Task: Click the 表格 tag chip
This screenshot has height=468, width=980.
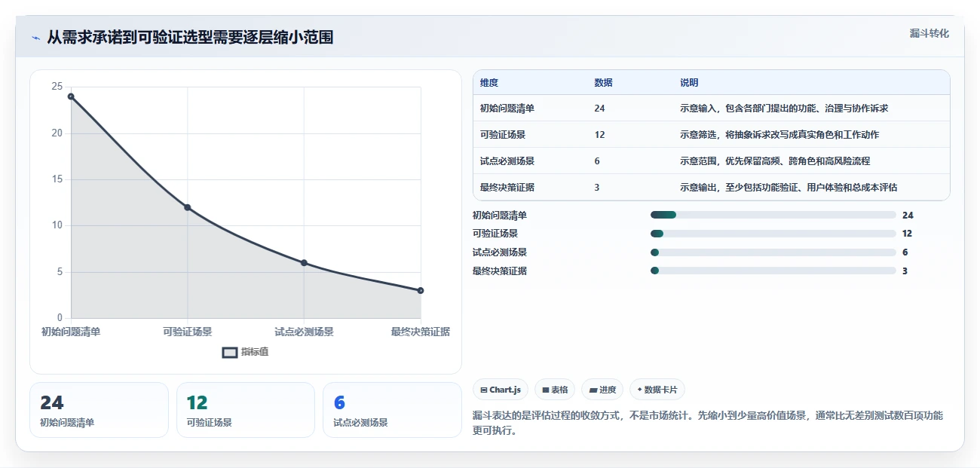Action: [x=555, y=390]
